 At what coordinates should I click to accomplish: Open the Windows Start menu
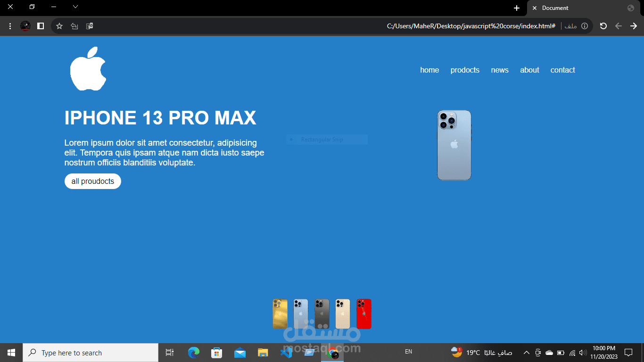(x=11, y=353)
